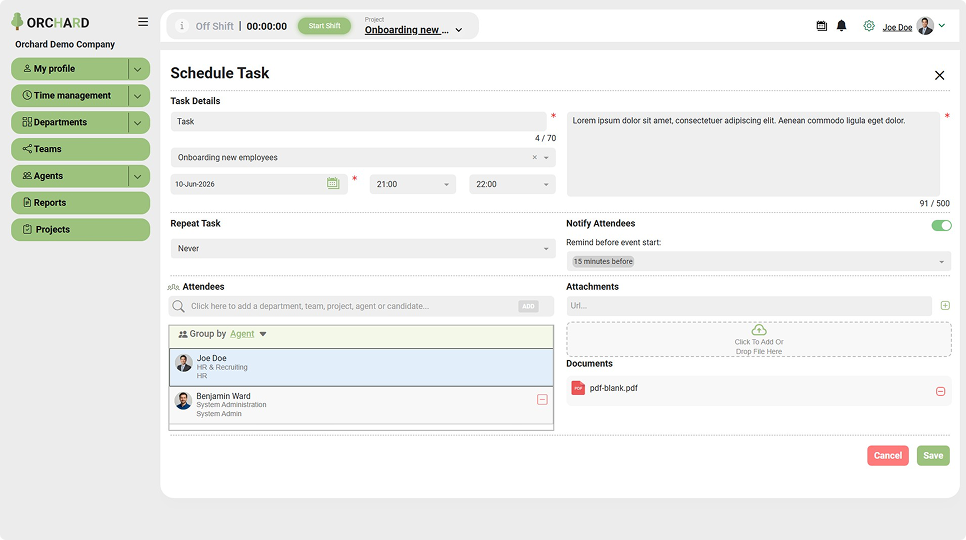
Task: Expand Departments submenu arrow
Action: [138, 123]
